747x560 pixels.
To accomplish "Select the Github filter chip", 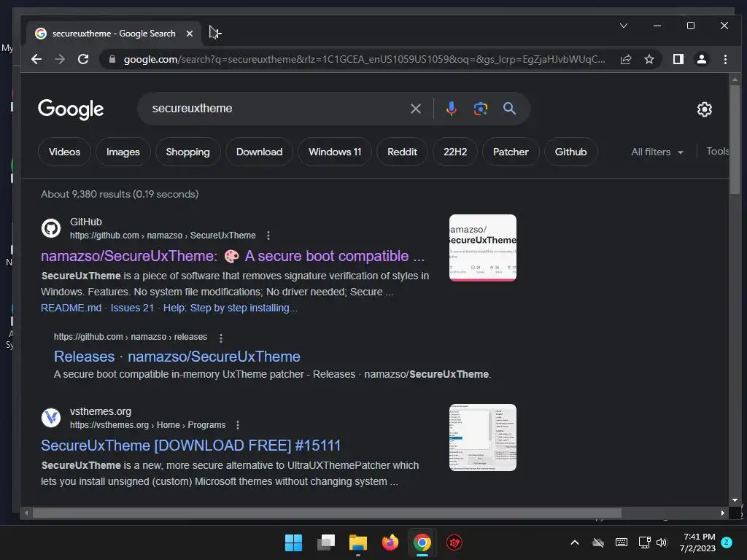I will [x=570, y=152].
